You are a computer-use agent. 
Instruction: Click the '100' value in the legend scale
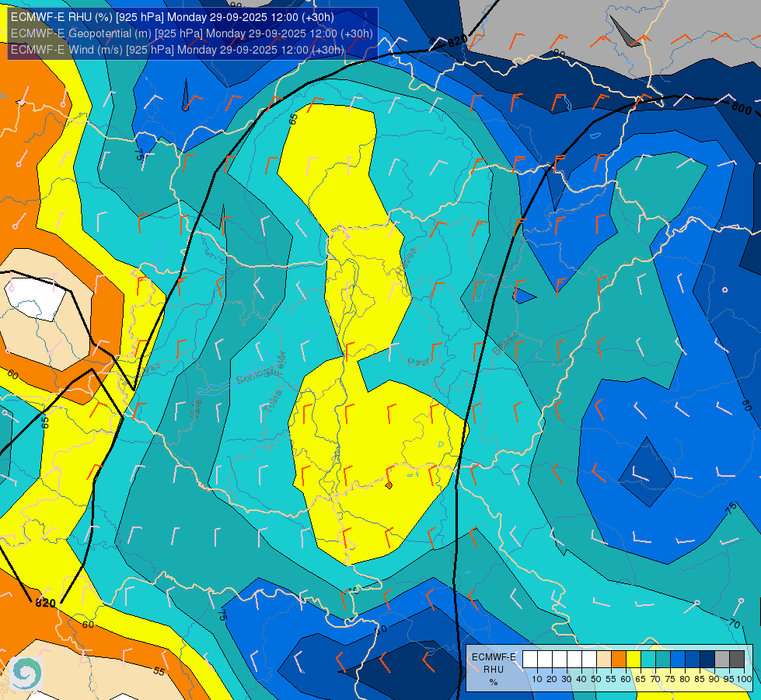point(744,679)
